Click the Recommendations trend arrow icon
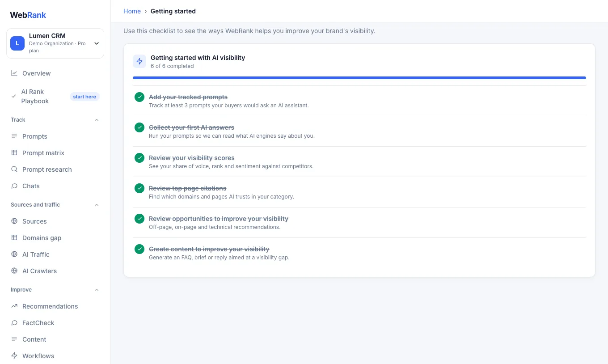Image resolution: width=608 pixels, height=364 pixels. 14,306
